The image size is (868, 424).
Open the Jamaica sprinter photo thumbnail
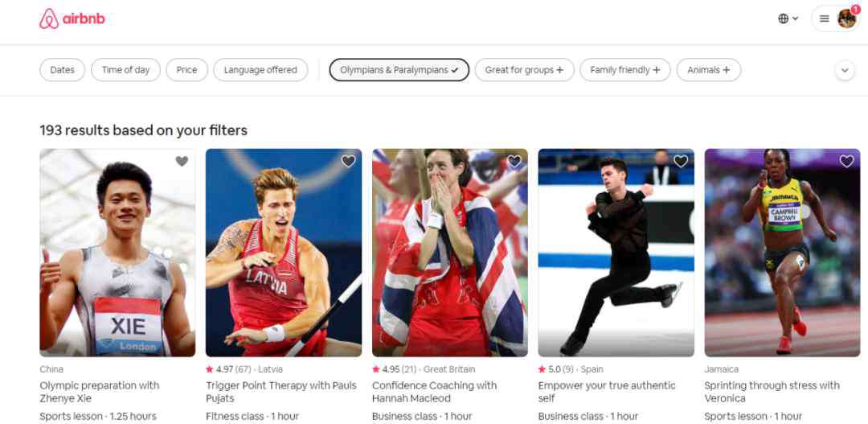click(782, 252)
